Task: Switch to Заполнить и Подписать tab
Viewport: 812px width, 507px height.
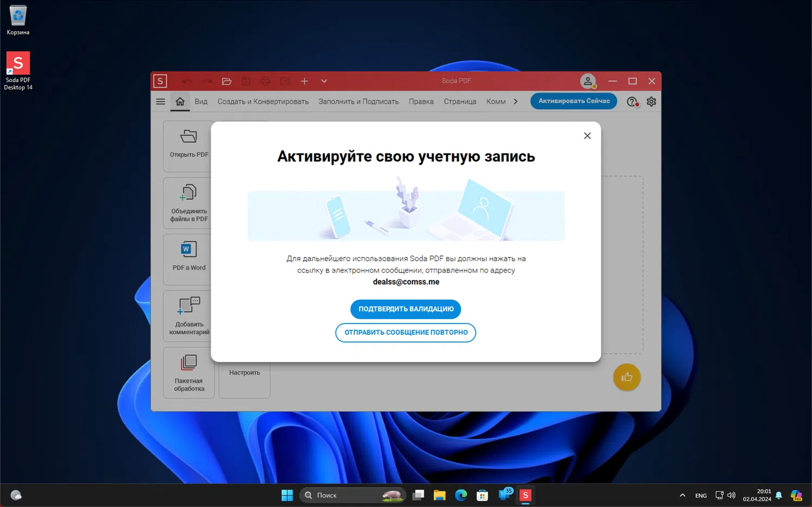Action: 358,102
